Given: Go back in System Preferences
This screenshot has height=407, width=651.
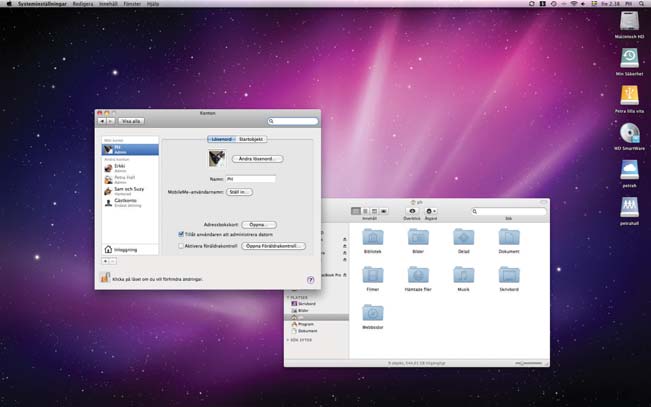Looking at the screenshot, I should pos(102,121).
